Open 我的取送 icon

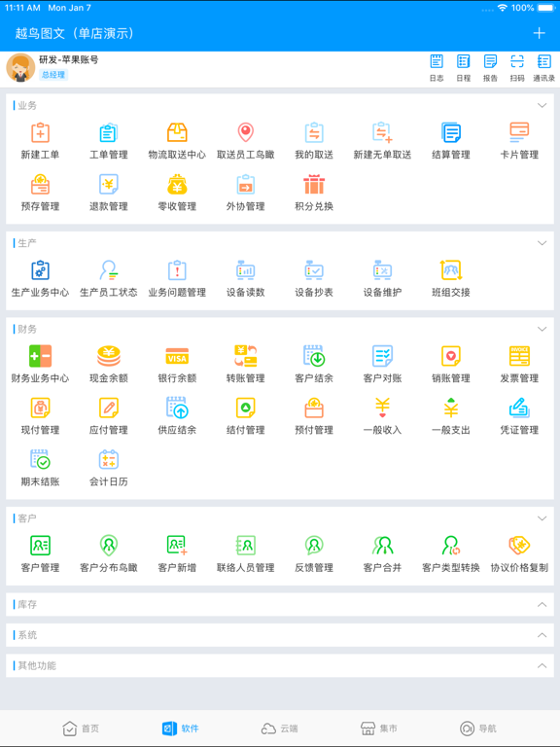pos(314,133)
